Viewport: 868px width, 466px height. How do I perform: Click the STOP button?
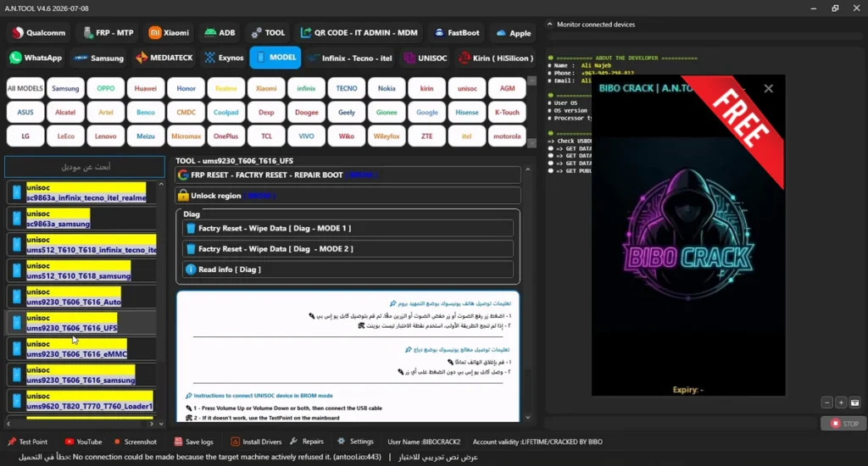tap(844, 424)
